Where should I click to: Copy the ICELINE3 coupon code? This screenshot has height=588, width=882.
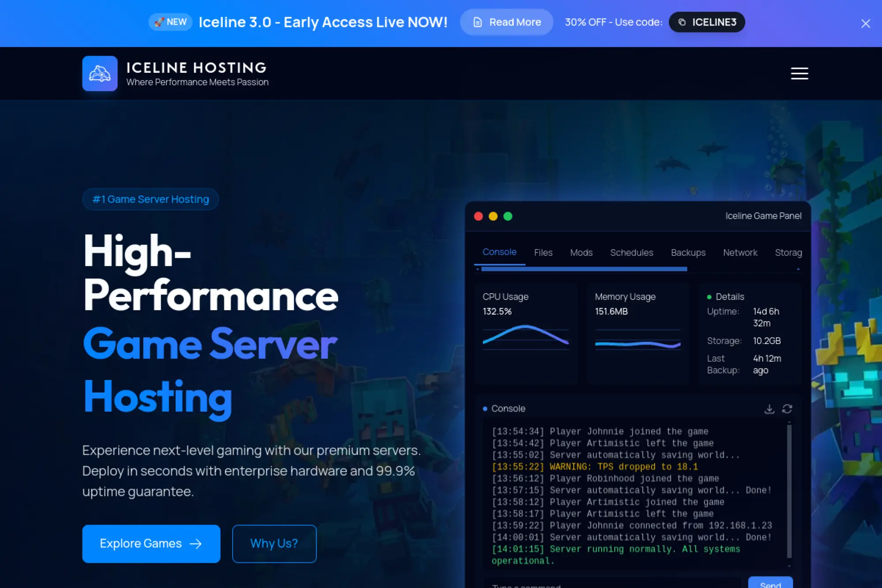tap(707, 22)
